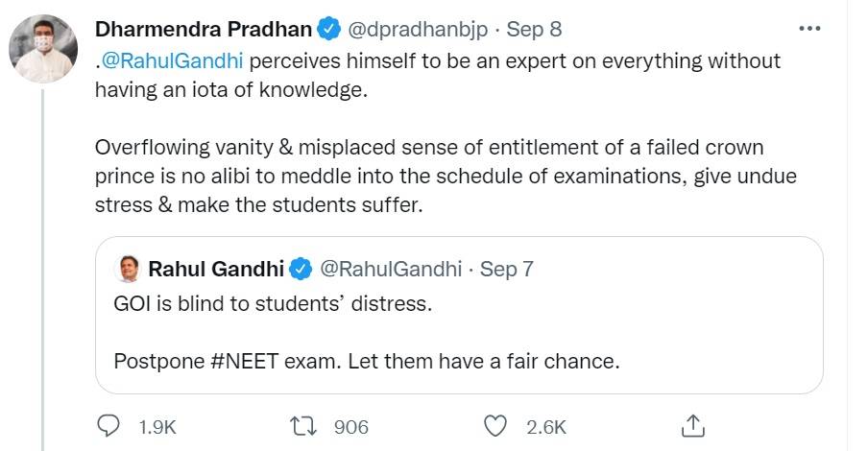Viewport: 868px width, 451px height.
Task: Click Rahul Gandhi's small avatar
Action: click(x=127, y=270)
